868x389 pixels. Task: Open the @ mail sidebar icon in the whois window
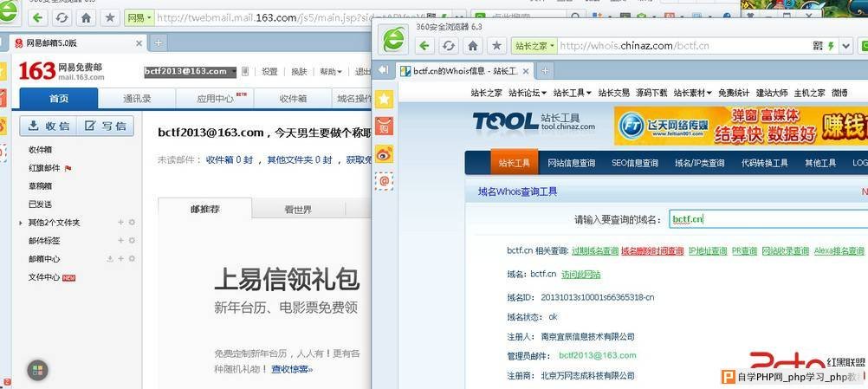[384, 181]
